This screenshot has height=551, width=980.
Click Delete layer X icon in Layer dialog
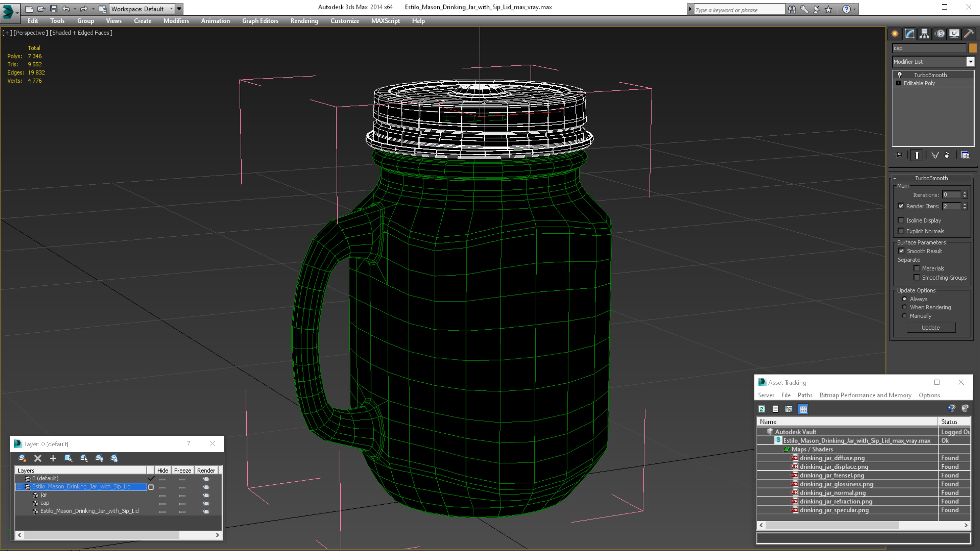(38, 458)
